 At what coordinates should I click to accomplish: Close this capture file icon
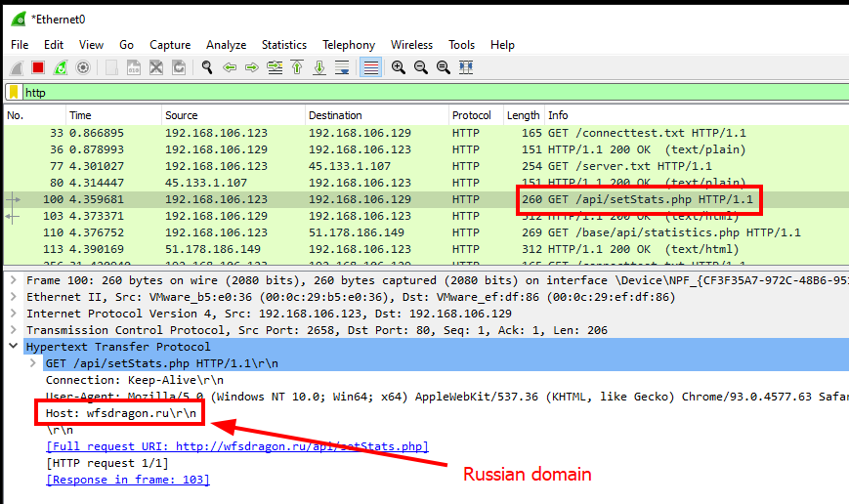[156, 67]
